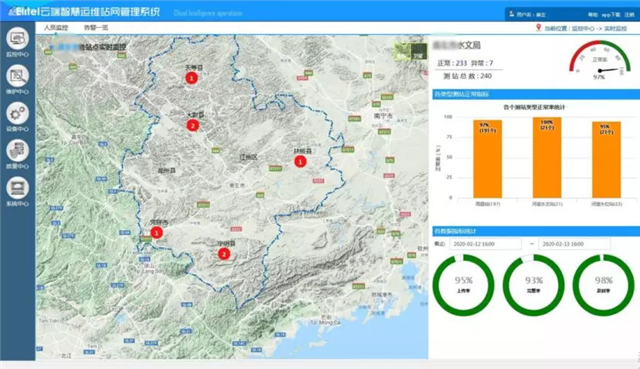Click the start date field 2020-02-12 16:00

point(485,244)
